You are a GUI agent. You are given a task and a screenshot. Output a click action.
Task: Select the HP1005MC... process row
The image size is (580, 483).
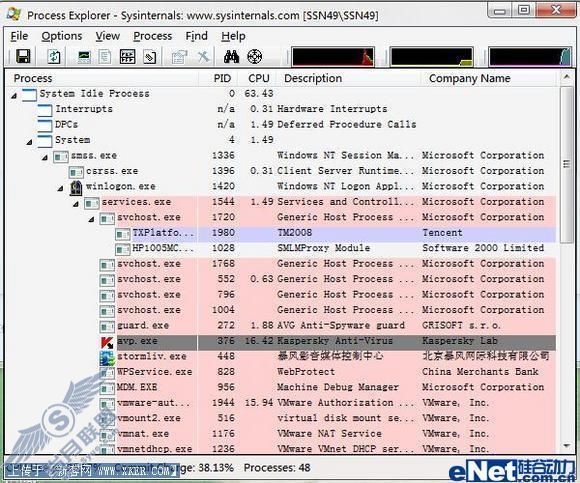(x=281, y=249)
